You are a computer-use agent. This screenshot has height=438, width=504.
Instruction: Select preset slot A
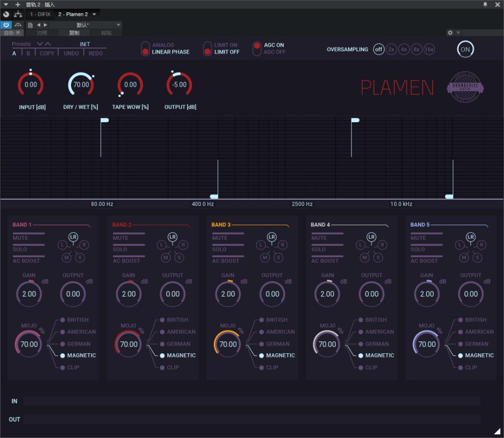(x=14, y=53)
